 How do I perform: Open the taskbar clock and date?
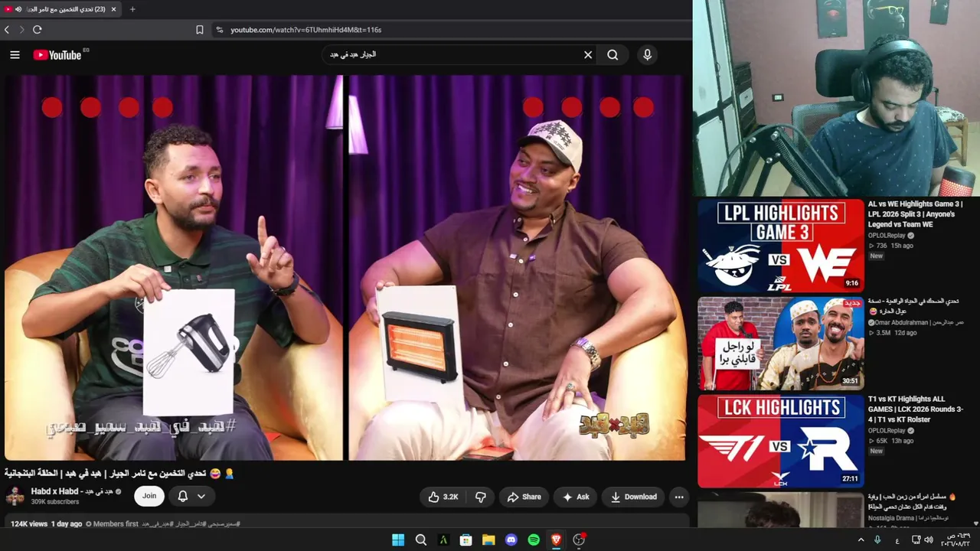pyautogui.click(x=958, y=540)
